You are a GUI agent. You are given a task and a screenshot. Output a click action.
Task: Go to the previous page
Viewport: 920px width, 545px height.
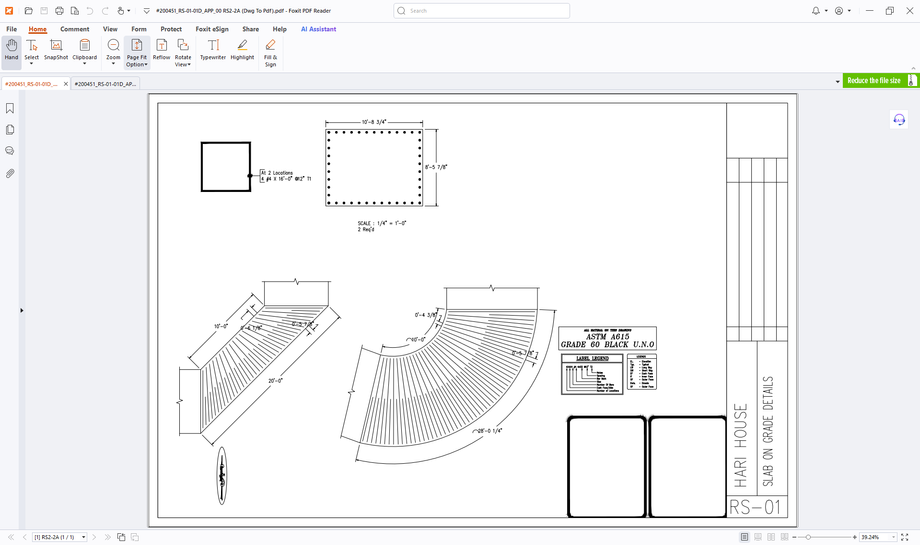[x=25, y=537]
